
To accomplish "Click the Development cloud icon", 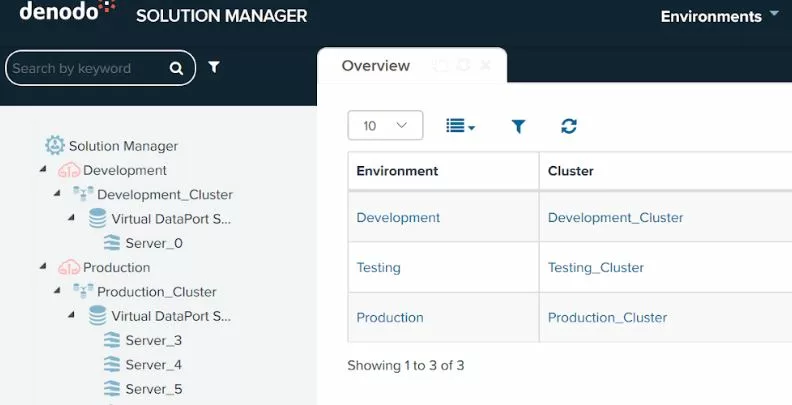I will tap(69, 170).
